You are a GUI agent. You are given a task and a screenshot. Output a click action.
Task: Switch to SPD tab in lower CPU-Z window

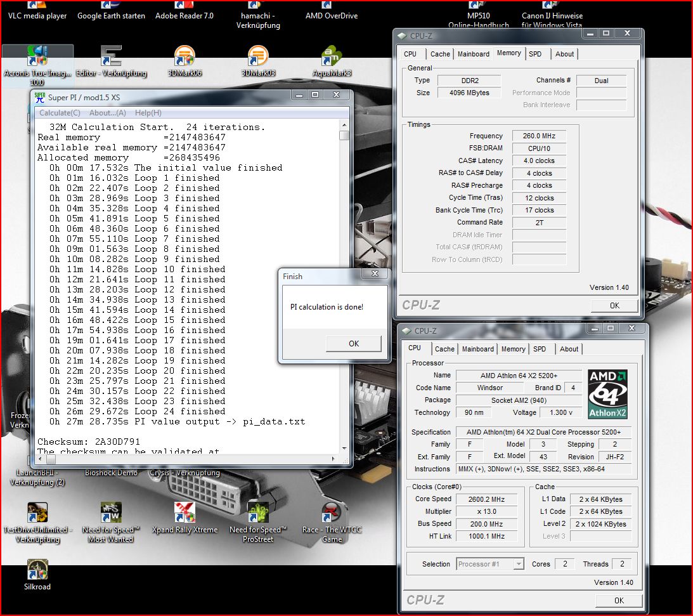(540, 349)
